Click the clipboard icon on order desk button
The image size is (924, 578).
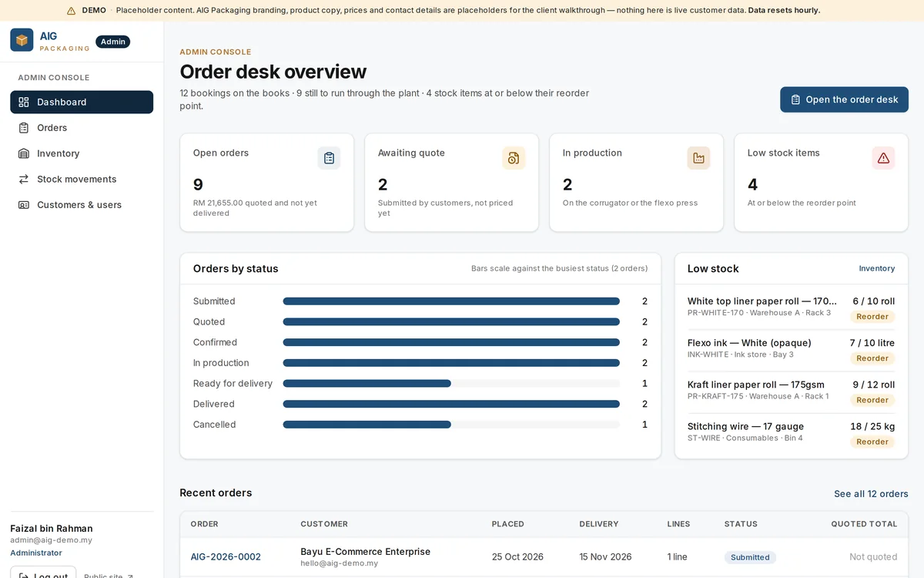click(x=795, y=99)
